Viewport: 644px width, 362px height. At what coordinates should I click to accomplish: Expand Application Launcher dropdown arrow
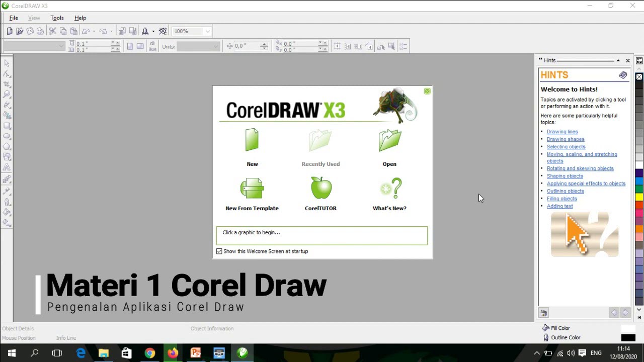click(x=153, y=31)
